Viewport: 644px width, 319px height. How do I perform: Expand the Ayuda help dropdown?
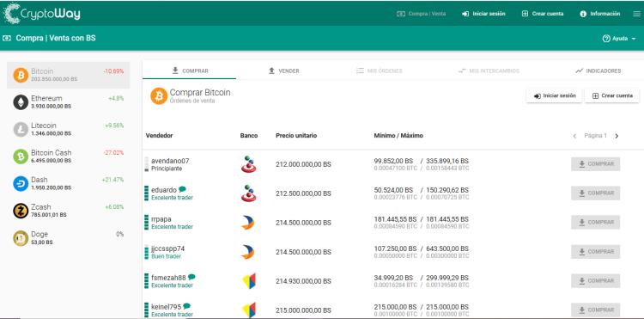[x=619, y=38]
